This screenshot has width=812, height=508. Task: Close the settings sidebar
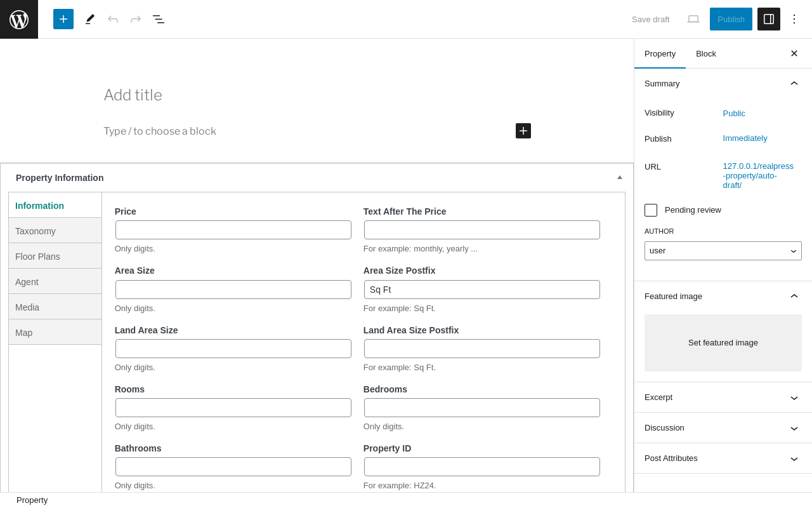(794, 53)
